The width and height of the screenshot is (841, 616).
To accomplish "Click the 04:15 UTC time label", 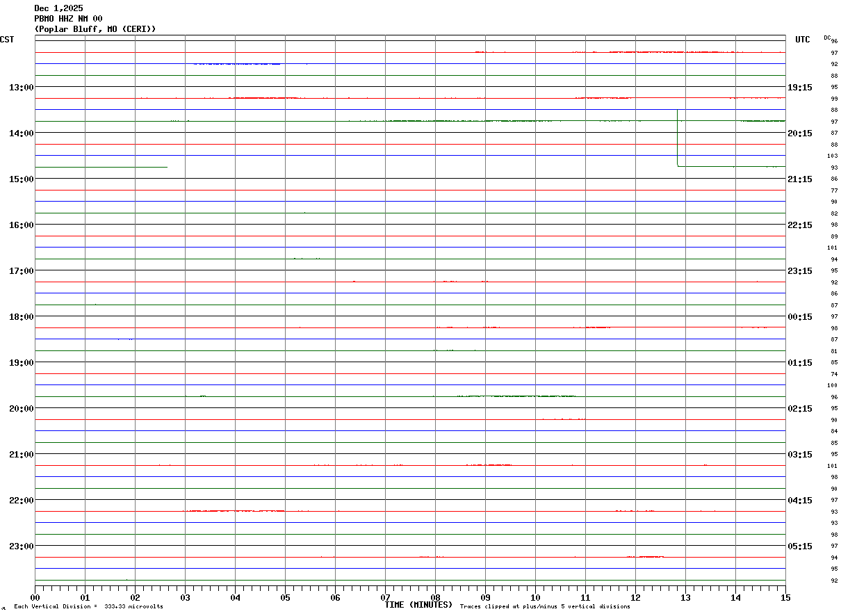I will click(x=800, y=500).
